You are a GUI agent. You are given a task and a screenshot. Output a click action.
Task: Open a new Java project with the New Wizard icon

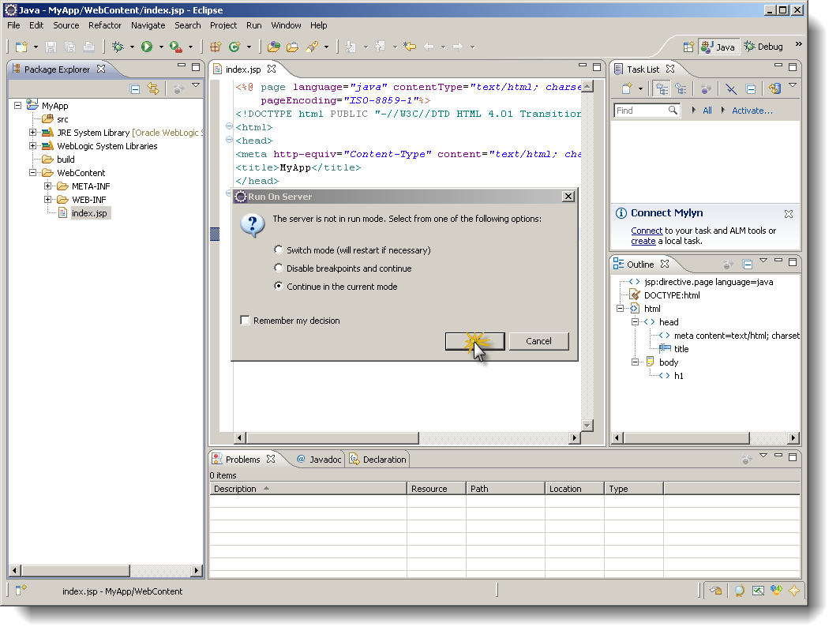(22, 47)
